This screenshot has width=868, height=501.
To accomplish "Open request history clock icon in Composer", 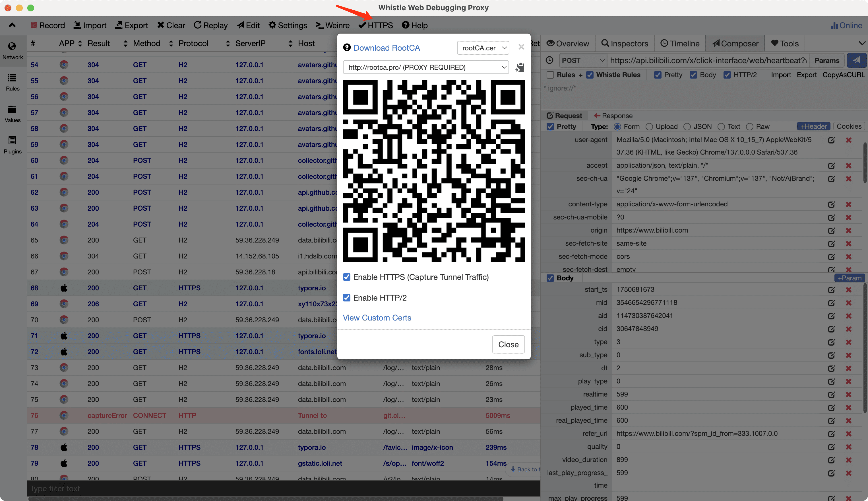I will click(550, 60).
